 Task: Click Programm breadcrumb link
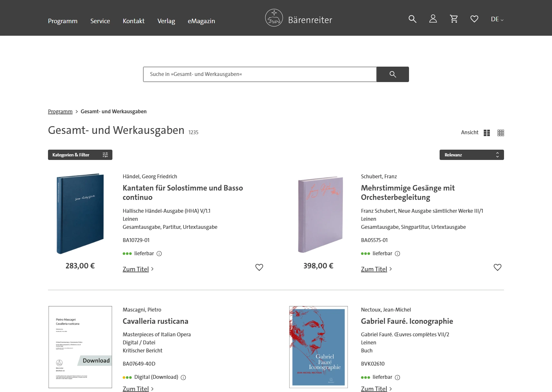click(x=60, y=111)
